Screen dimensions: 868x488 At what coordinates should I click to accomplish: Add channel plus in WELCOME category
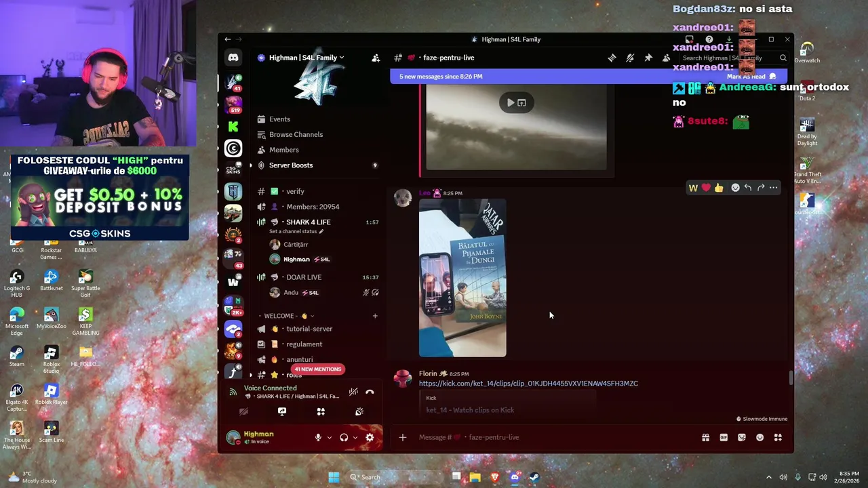tap(375, 316)
